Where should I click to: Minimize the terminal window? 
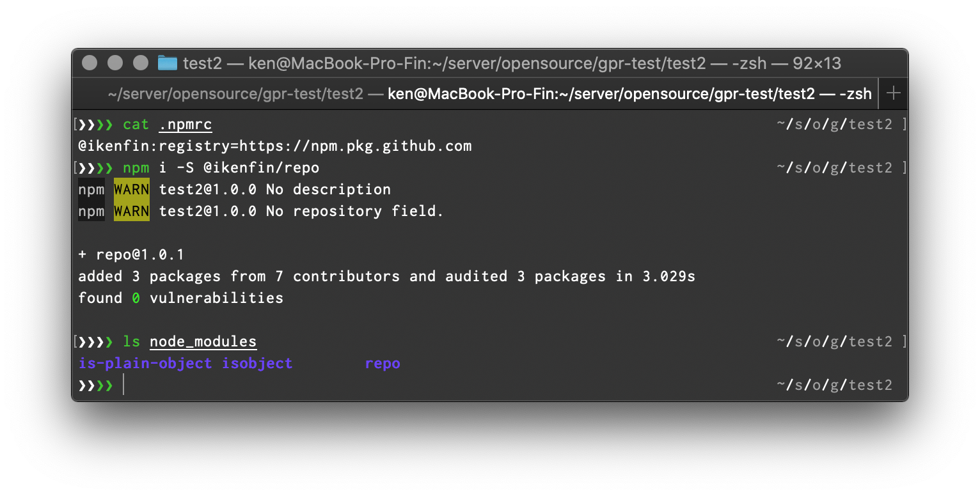[115, 63]
